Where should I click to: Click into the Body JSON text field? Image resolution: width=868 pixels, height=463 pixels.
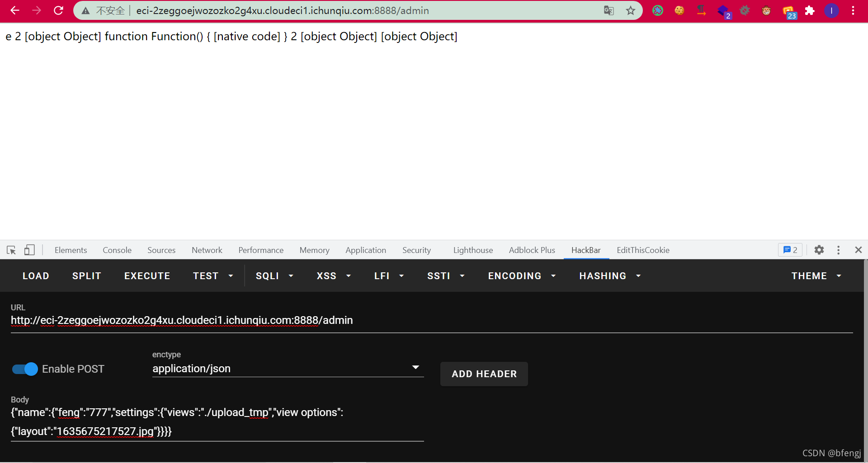click(217, 422)
